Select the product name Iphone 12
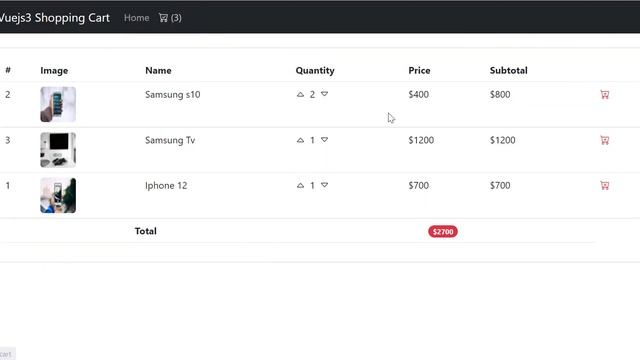 click(x=166, y=186)
